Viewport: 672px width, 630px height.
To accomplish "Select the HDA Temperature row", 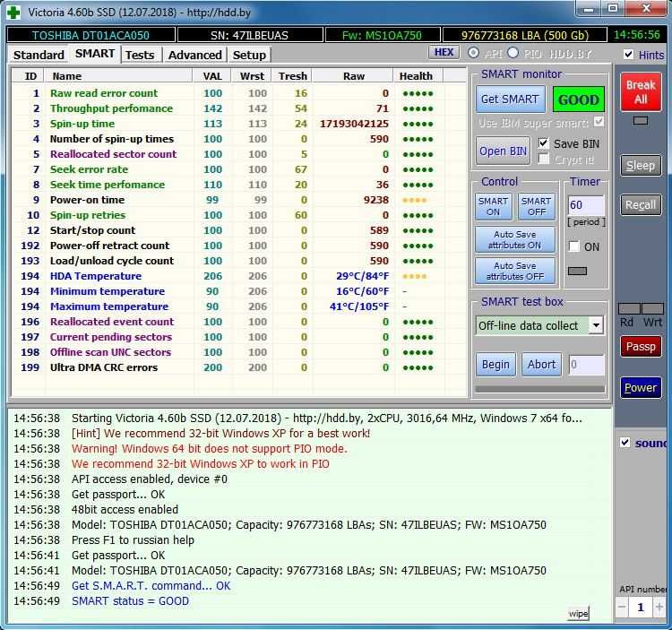I will click(x=238, y=276).
